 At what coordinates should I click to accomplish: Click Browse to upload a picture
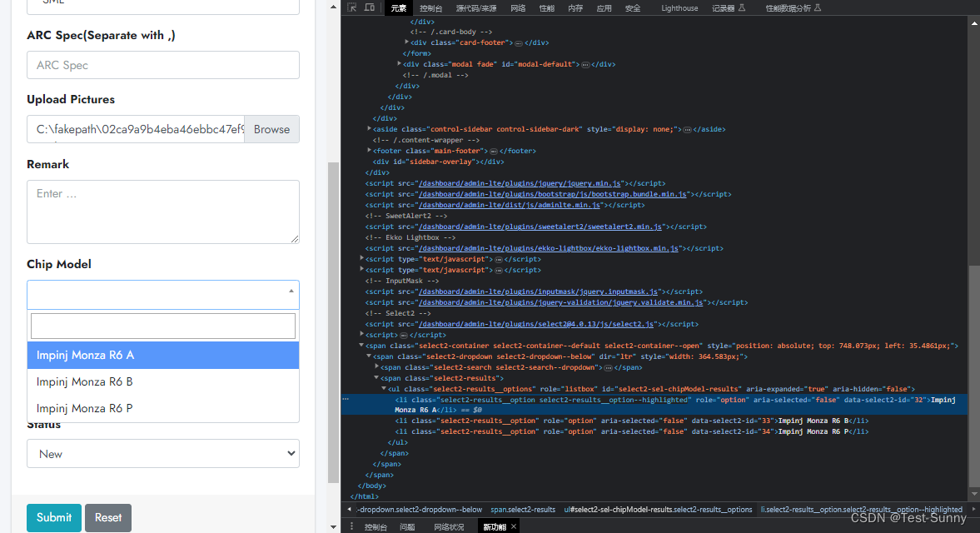pos(272,129)
